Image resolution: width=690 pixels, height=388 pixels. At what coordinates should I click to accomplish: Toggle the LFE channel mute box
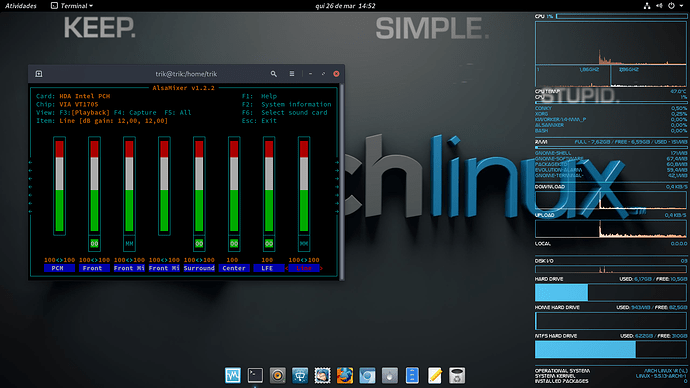point(269,243)
